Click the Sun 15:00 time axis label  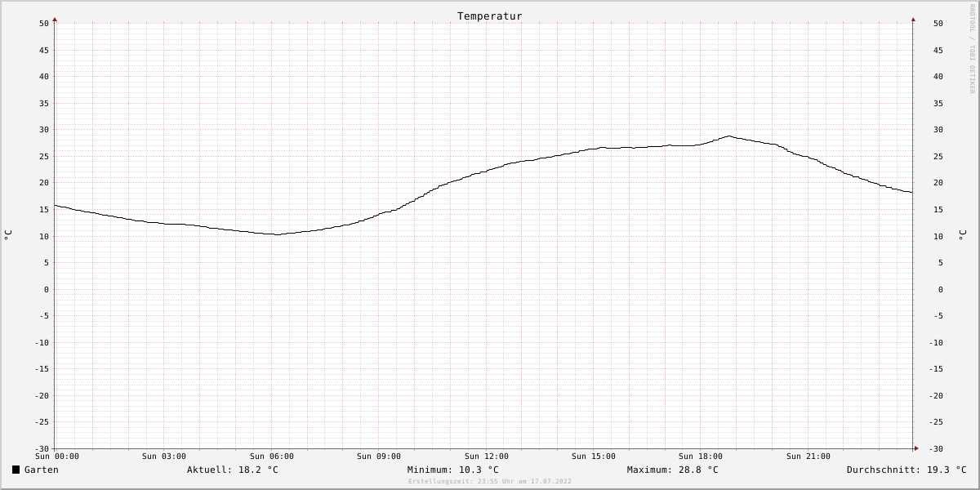(x=594, y=457)
